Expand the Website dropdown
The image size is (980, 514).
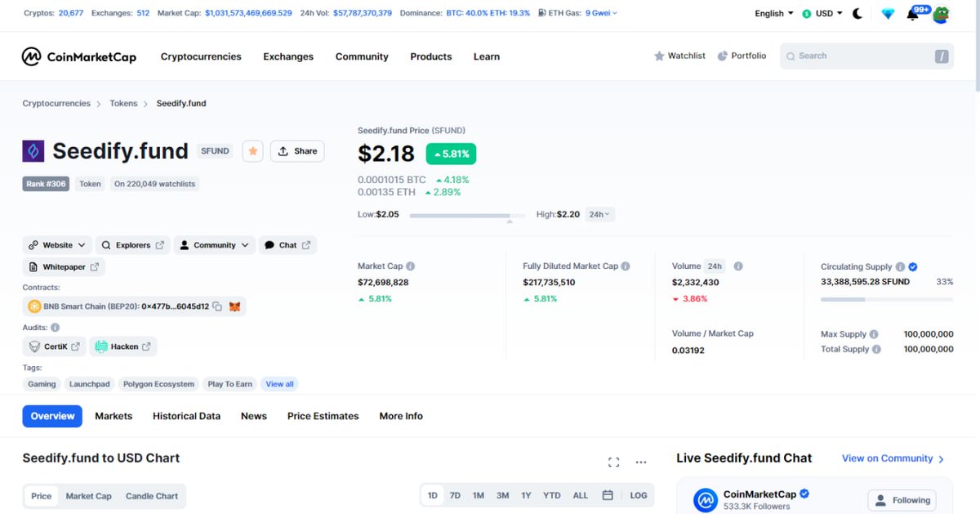(x=57, y=245)
